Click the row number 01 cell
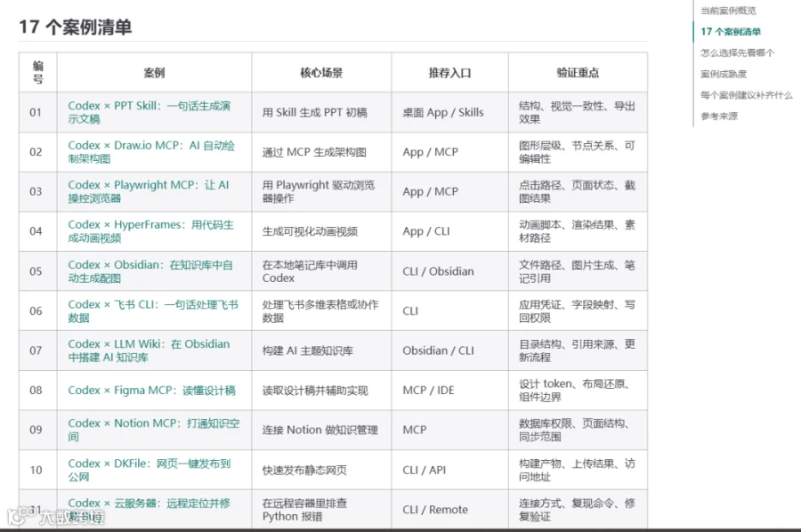The width and height of the screenshot is (801, 532). [37, 112]
